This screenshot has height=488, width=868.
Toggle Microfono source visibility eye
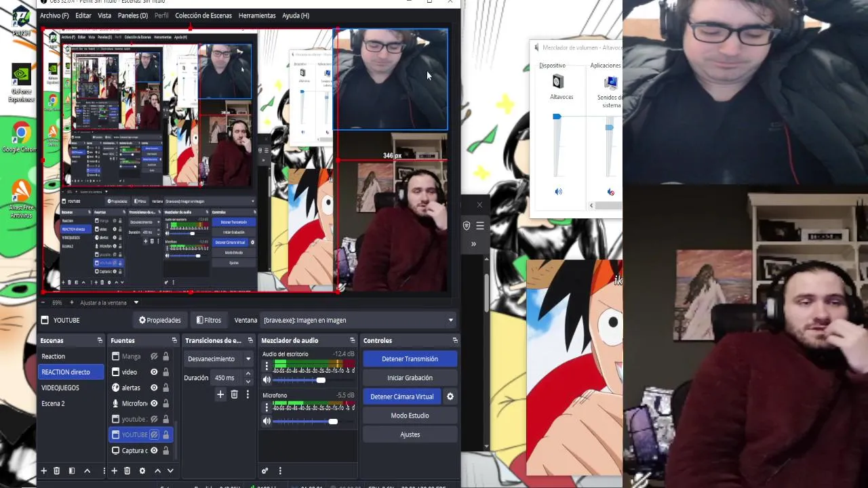(154, 403)
